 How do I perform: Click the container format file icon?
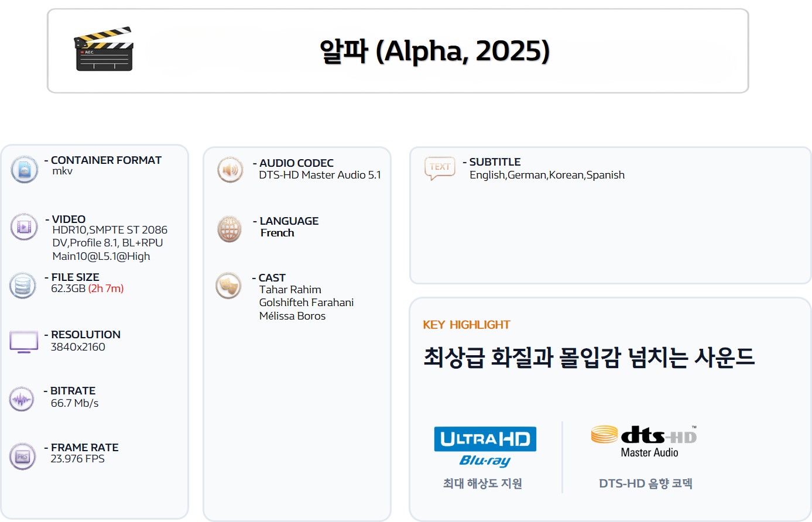[x=25, y=170]
